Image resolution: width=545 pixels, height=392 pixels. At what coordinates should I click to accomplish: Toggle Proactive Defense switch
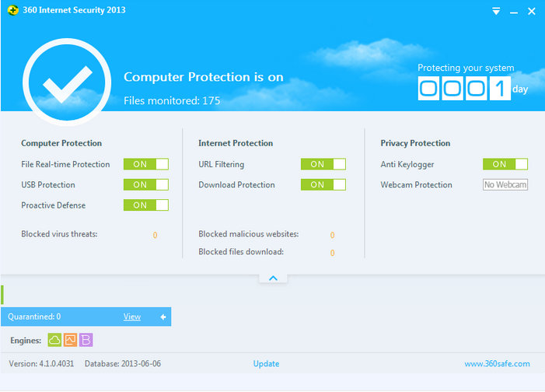click(x=146, y=205)
